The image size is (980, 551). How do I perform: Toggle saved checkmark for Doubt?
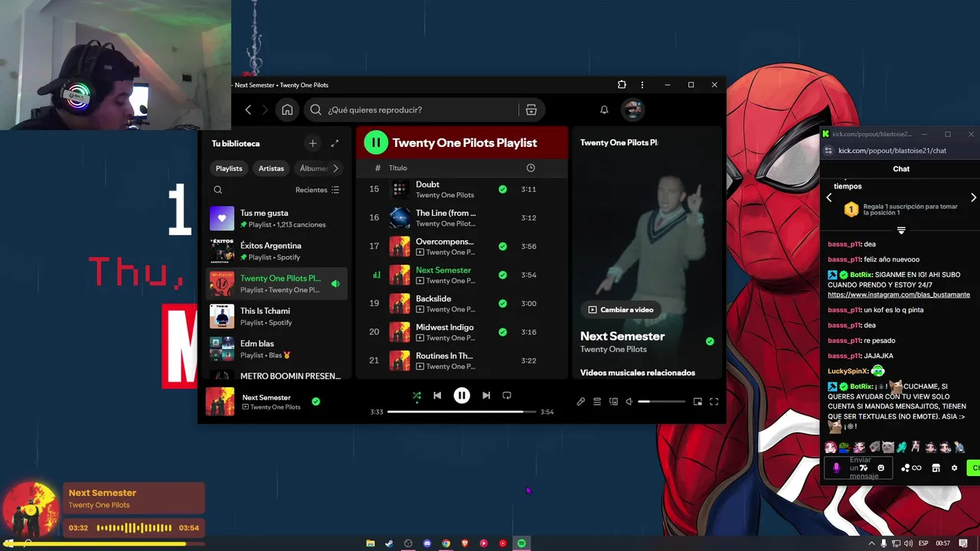[502, 189]
